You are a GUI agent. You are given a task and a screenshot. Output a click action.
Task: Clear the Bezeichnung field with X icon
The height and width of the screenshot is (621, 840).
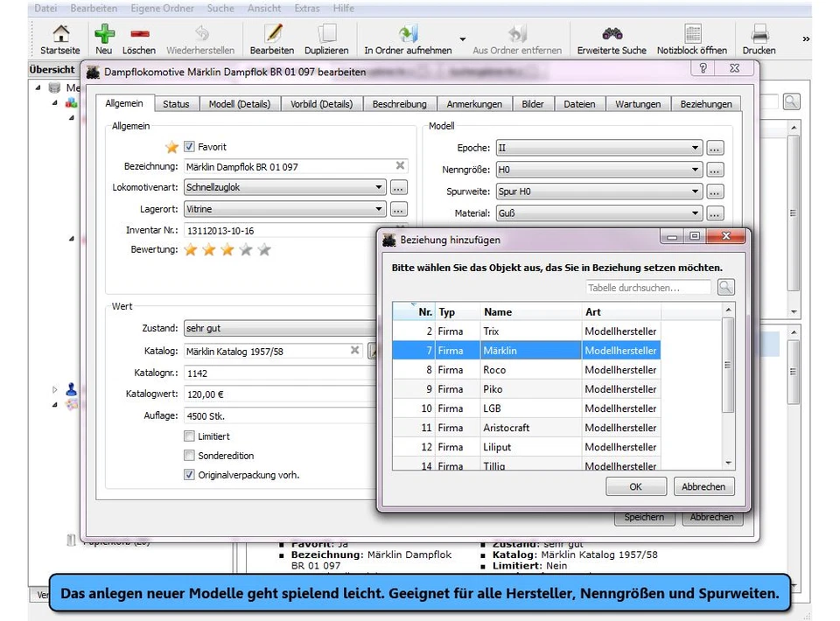pos(400,166)
